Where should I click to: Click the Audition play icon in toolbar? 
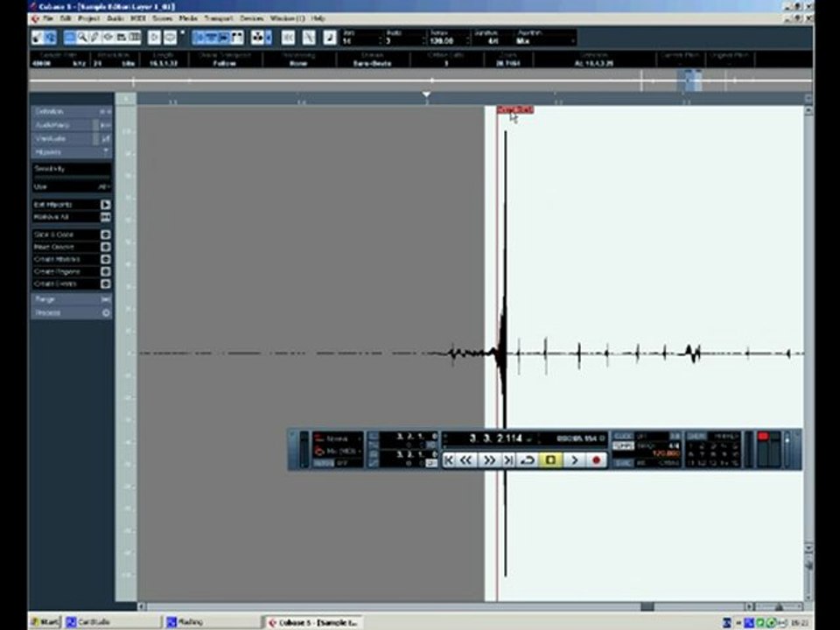coord(154,38)
